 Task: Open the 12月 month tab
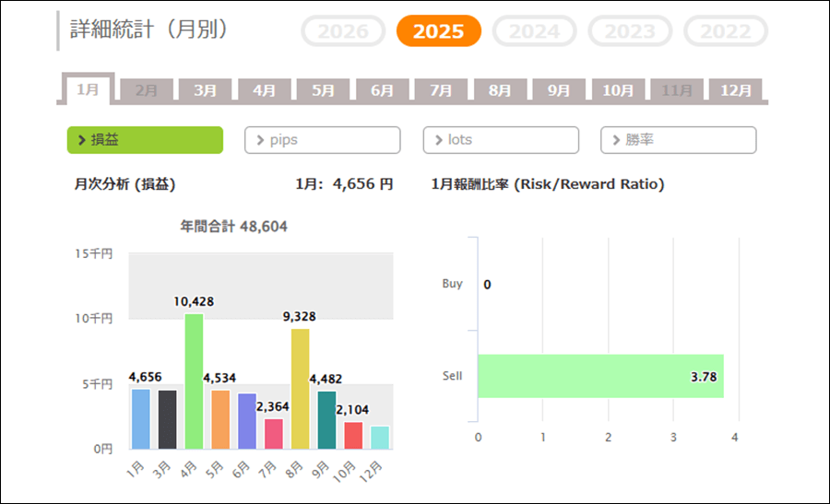736,90
